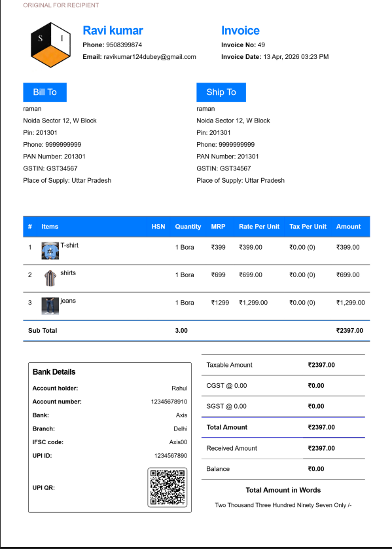Image resolution: width=392 pixels, height=549 pixels.
Task: Select the Tax Per Unit column header
Action: (308, 227)
